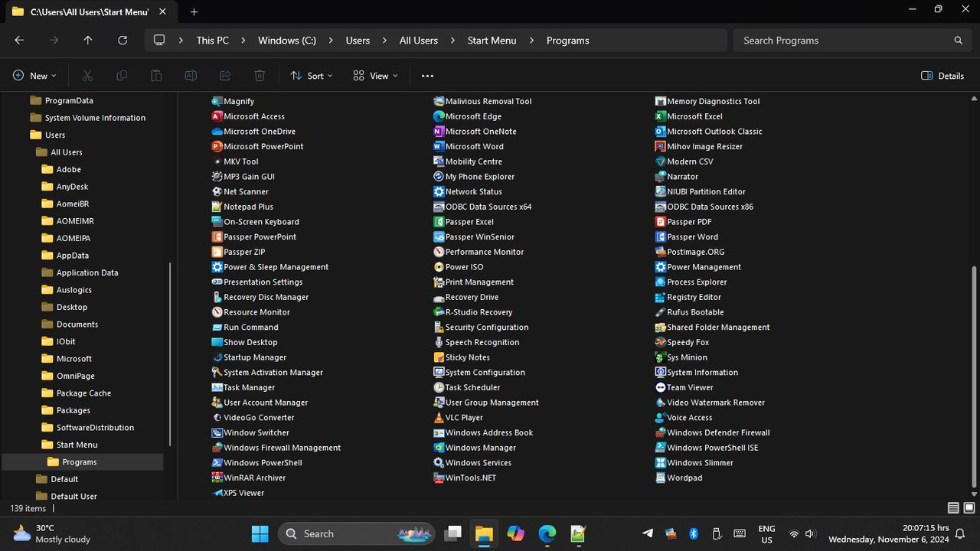Click the Sticky Notes icon
The height and width of the screenshot is (551, 980).
pyautogui.click(x=439, y=357)
